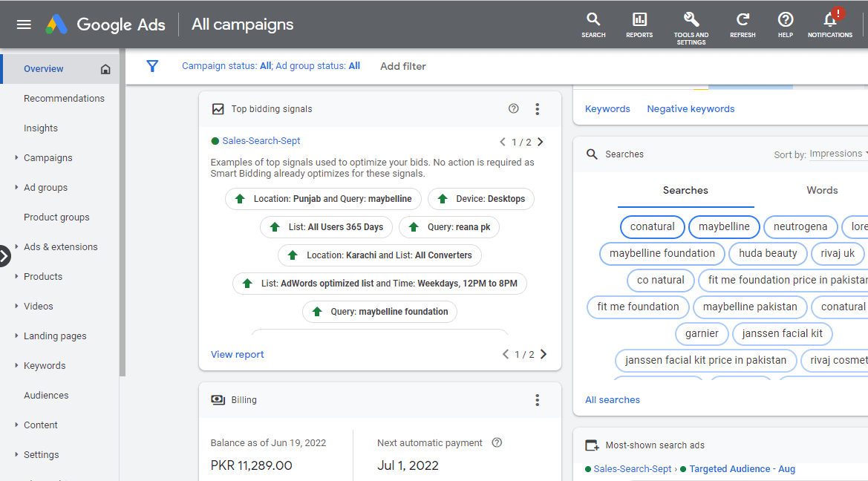The image size is (868, 481).
Task: Click Add filter field
Action: (x=403, y=66)
